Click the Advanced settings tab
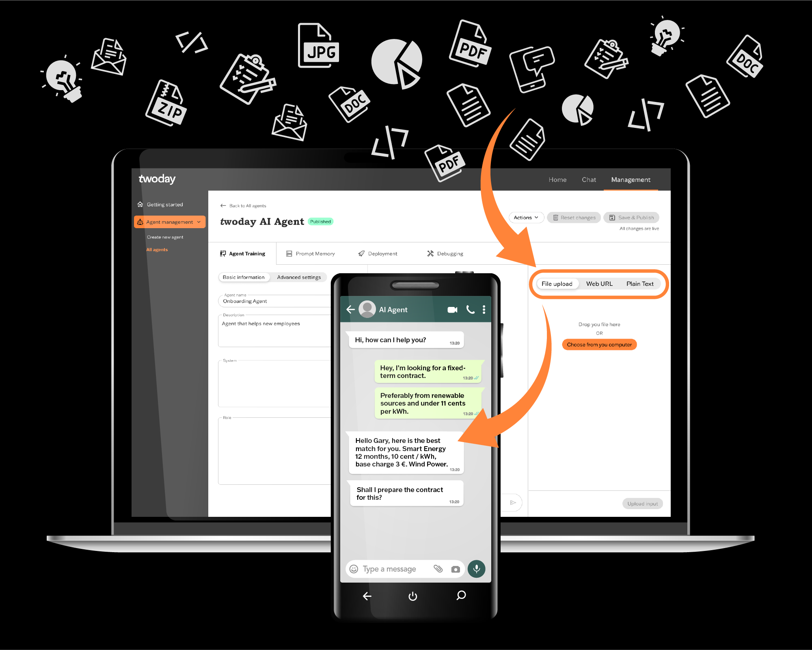 click(x=299, y=277)
